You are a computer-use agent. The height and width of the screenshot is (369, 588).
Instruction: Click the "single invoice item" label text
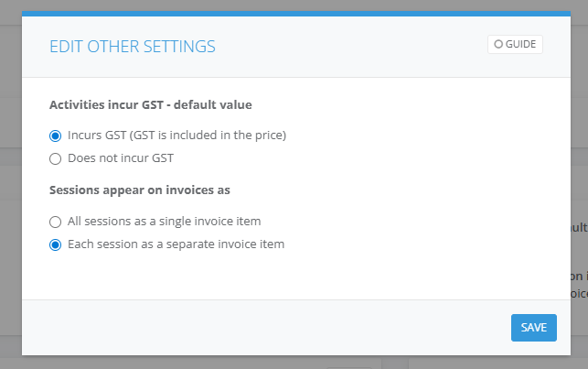(210, 221)
